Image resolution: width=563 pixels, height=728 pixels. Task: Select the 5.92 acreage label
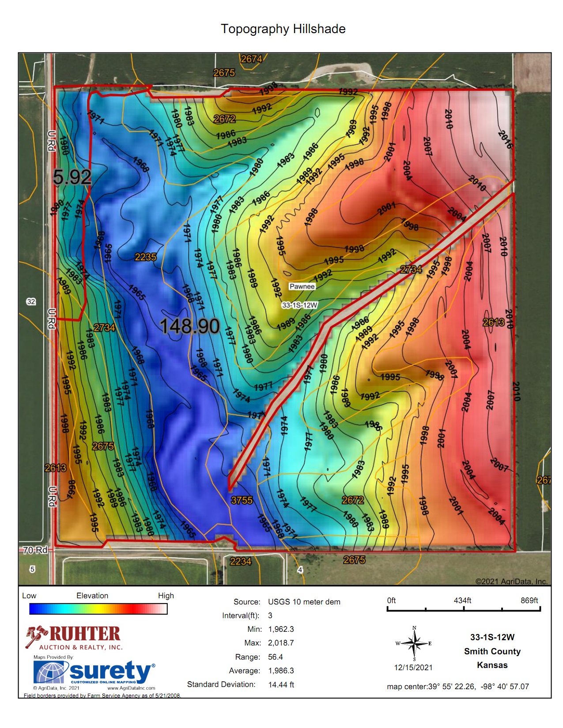click(x=72, y=177)
